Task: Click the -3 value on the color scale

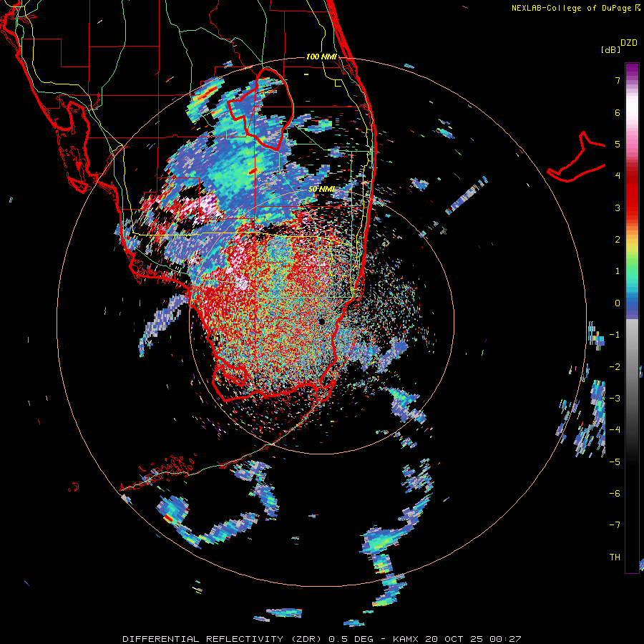Action: [x=615, y=399]
